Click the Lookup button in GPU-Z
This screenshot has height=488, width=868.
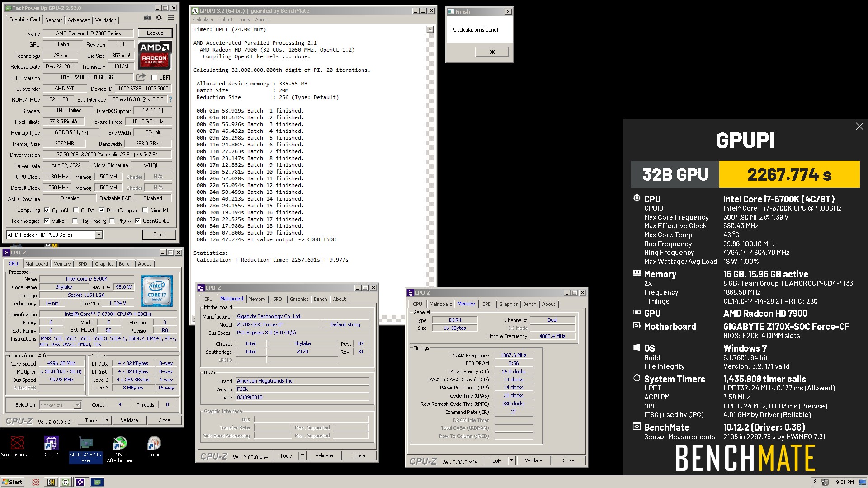(155, 33)
